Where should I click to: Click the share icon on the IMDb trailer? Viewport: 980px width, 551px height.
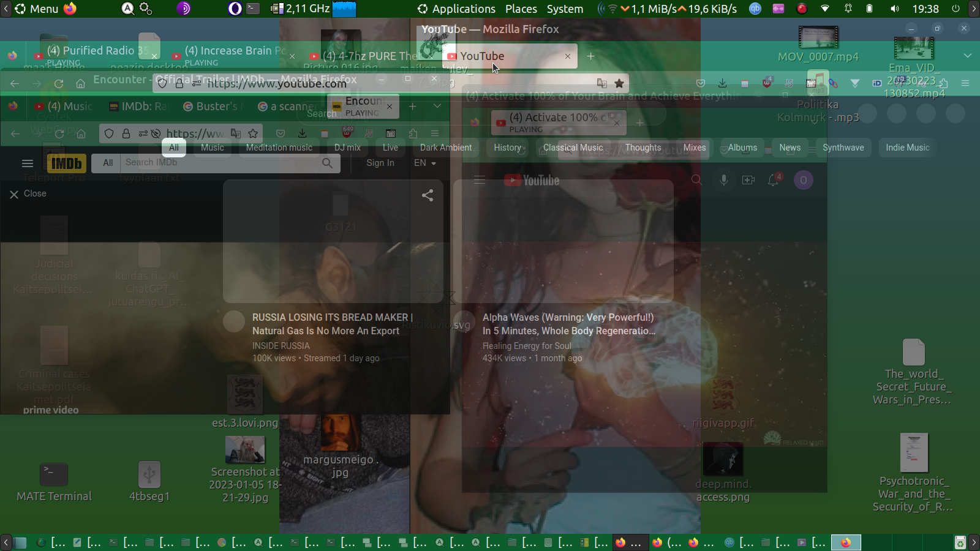tap(428, 195)
